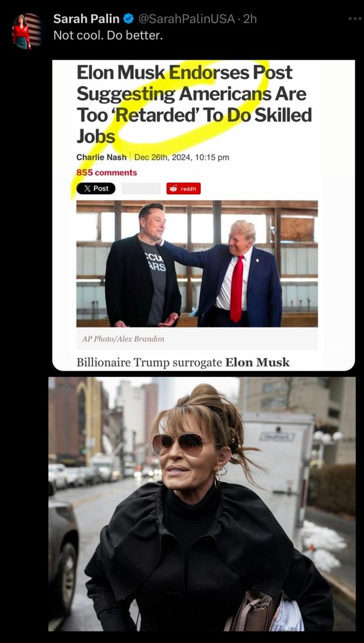Open the attached photo of woman wearing sunglasses

(x=202, y=503)
